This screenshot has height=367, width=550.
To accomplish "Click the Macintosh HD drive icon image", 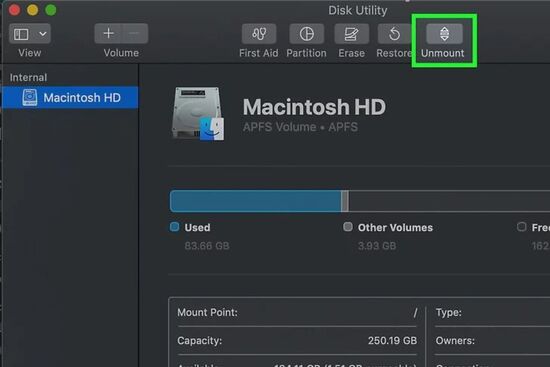I will [x=198, y=114].
